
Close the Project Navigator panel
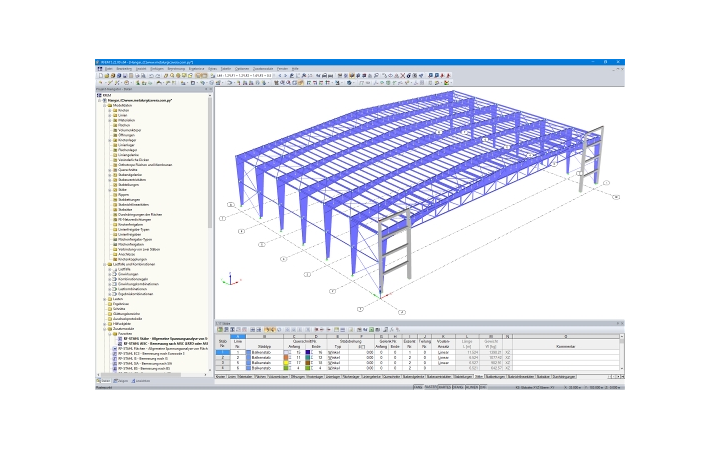(210, 89)
